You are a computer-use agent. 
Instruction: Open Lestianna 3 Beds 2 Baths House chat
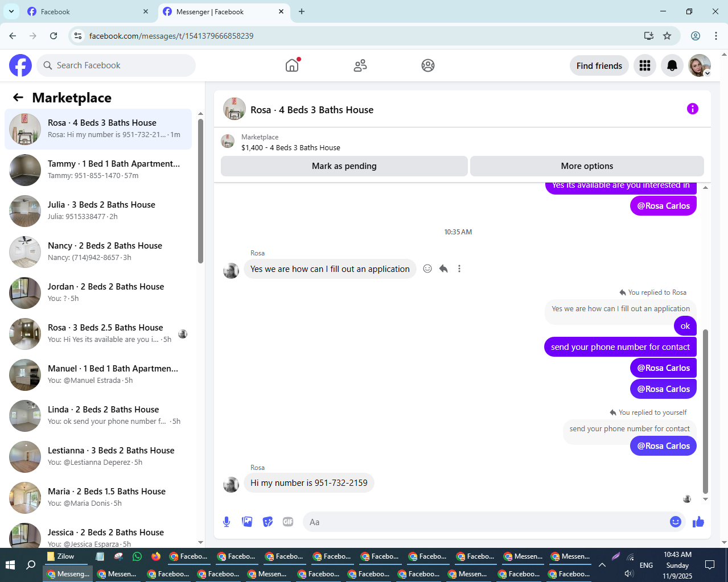(98, 457)
